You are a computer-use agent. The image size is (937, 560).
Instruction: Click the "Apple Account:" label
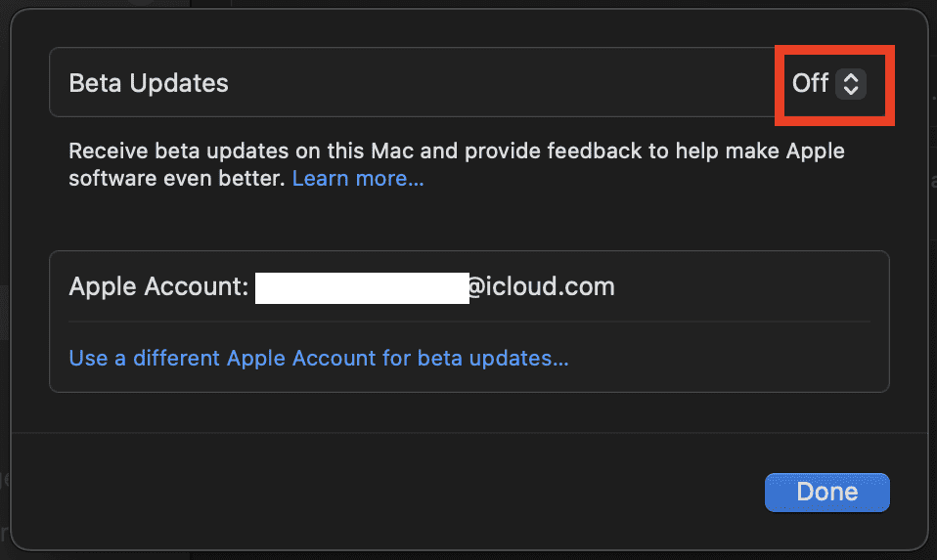(x=157, y=287)
